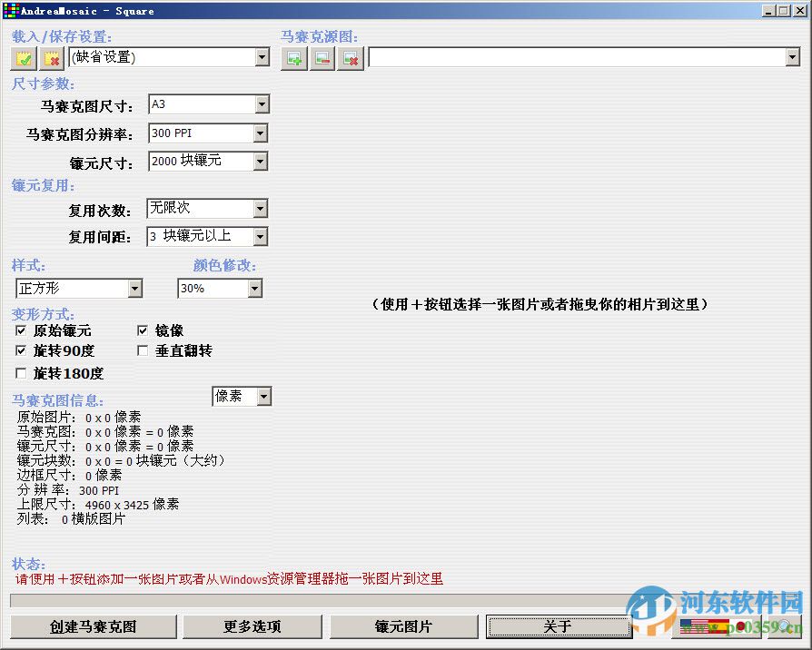812x650 pixels.
Task: Click the load settings icon
Action: (22, 57)
